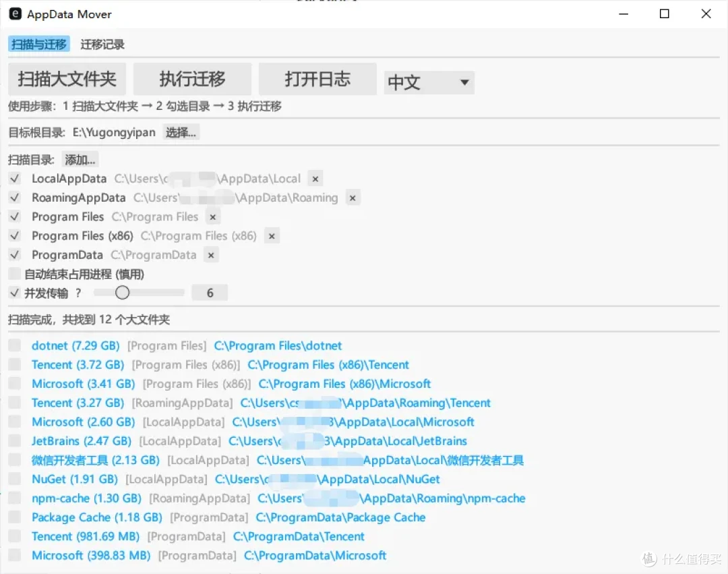728x574 pixels.
Task: Switch to the 扫描与迁移 tab
Action: pyautogui.click(x=39, y=44)
